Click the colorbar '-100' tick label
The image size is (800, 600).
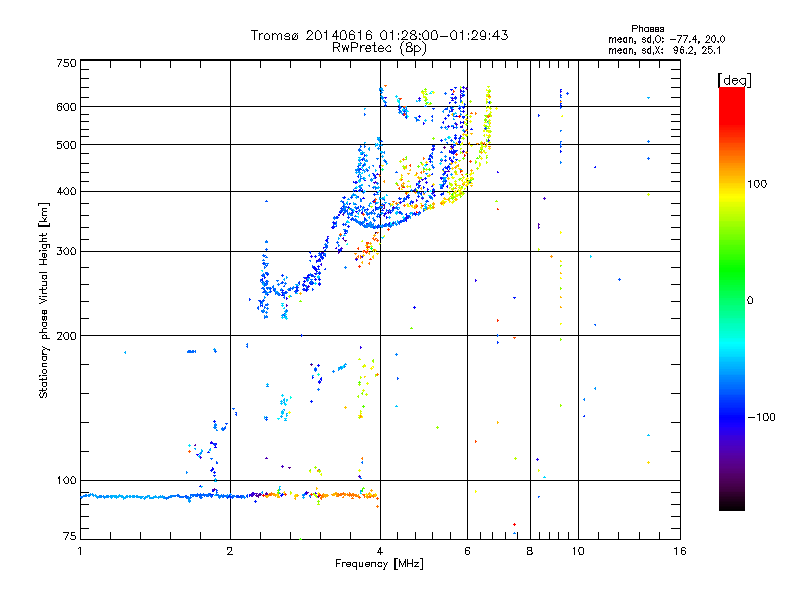point(761,417)
